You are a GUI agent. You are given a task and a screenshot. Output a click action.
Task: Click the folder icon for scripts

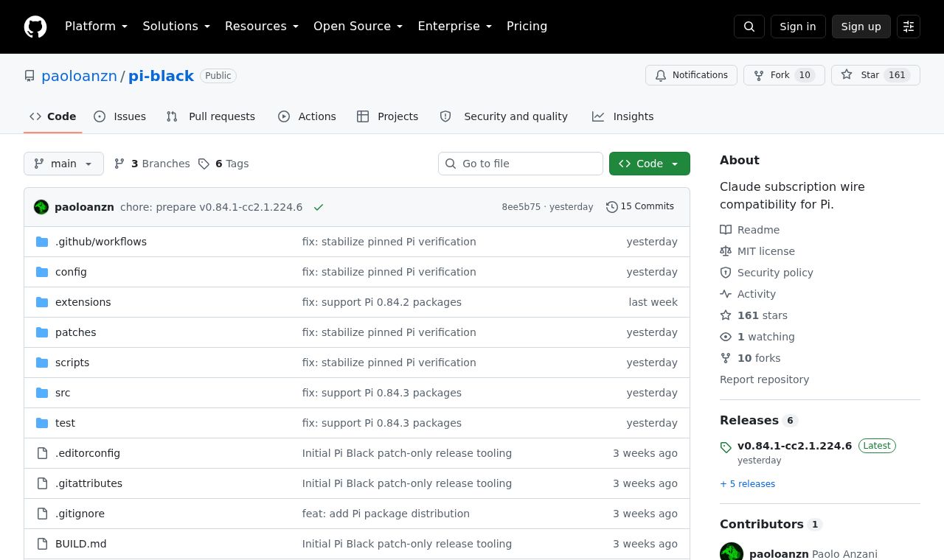tap(42, 363)
